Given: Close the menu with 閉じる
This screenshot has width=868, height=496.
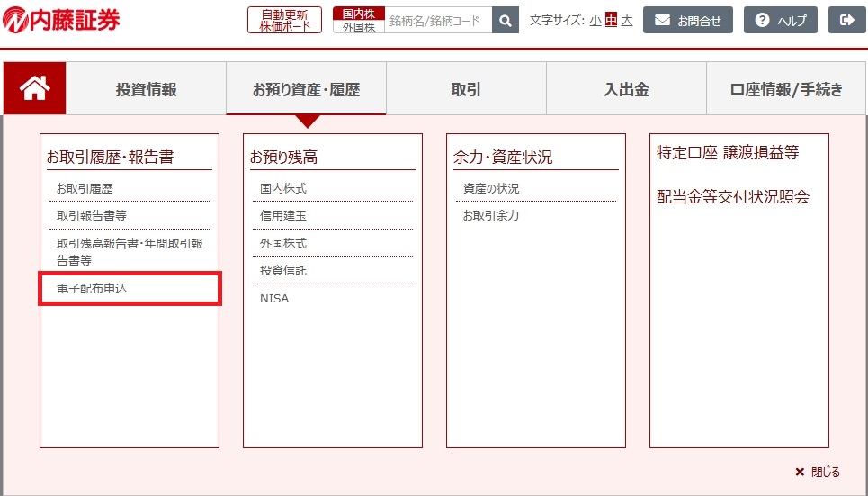Looking at the screenshot, I should (818, 472).
